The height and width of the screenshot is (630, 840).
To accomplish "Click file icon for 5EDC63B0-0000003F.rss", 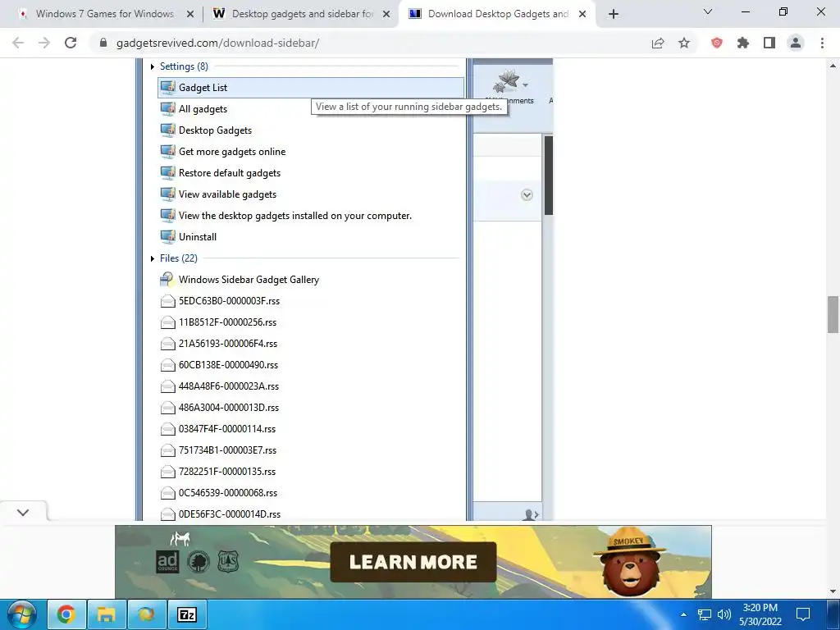I will coord(167,301).
